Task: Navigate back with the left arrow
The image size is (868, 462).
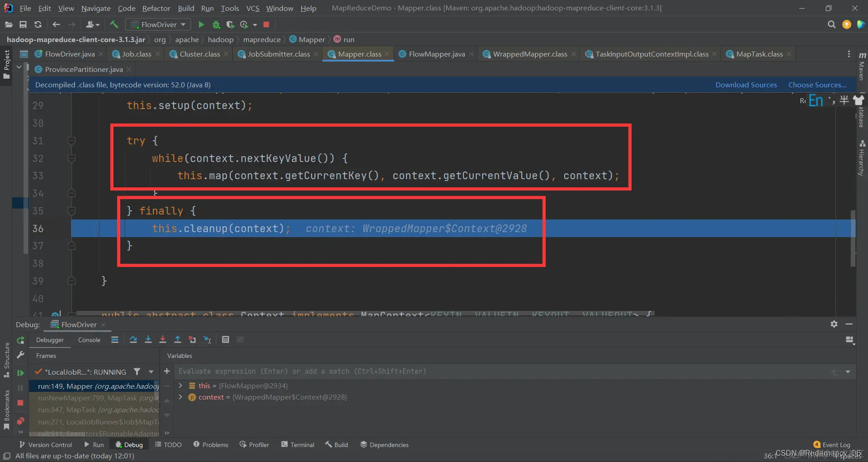Action: (56, 24)
